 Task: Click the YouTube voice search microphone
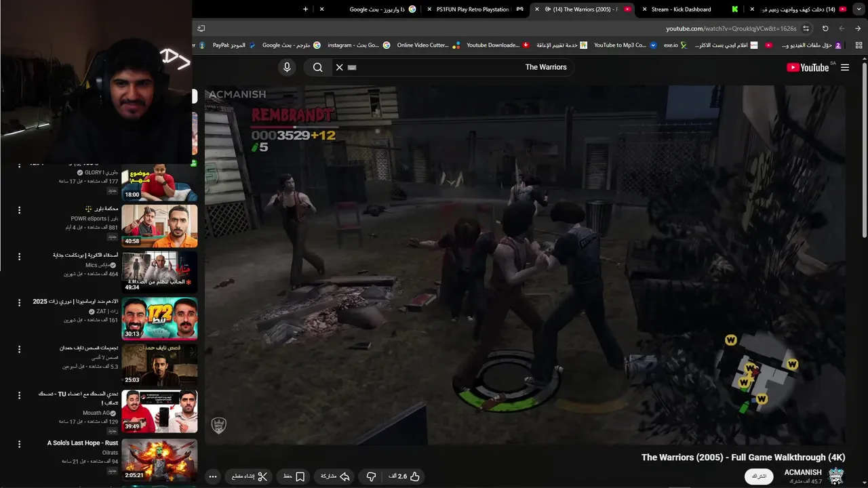pyautogui.click(x=287, y=67)
